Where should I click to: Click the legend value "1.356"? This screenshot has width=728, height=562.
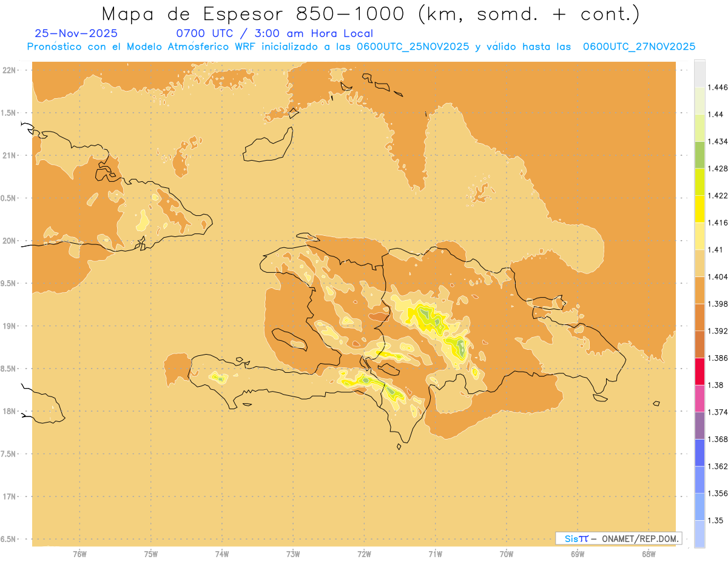[x=718, y=493]
